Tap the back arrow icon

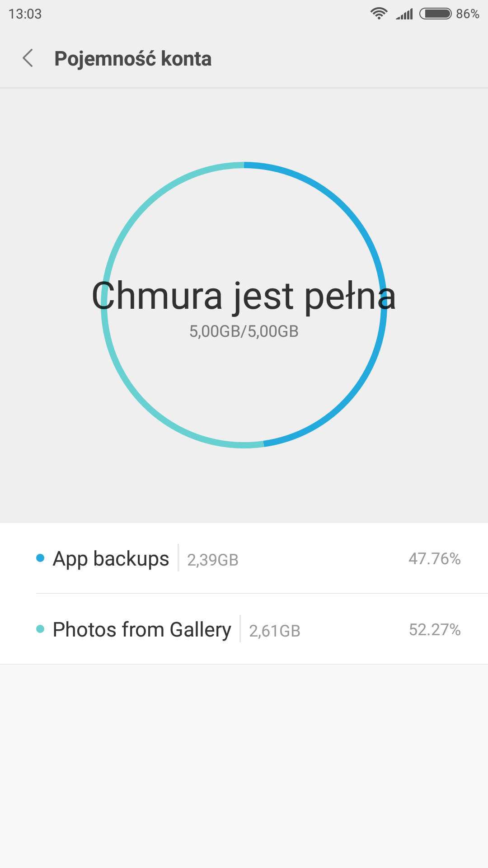[28, 58]
